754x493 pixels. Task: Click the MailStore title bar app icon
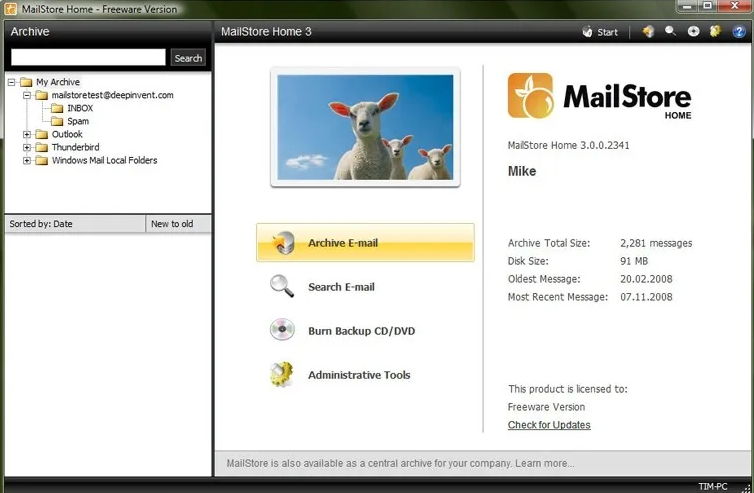11,9
